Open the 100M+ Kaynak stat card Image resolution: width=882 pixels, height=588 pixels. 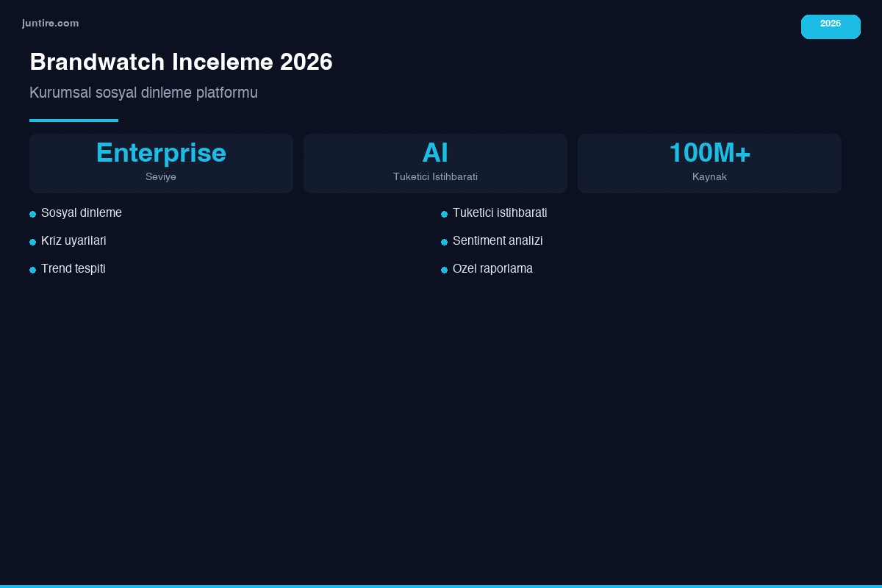coord(709,163)
